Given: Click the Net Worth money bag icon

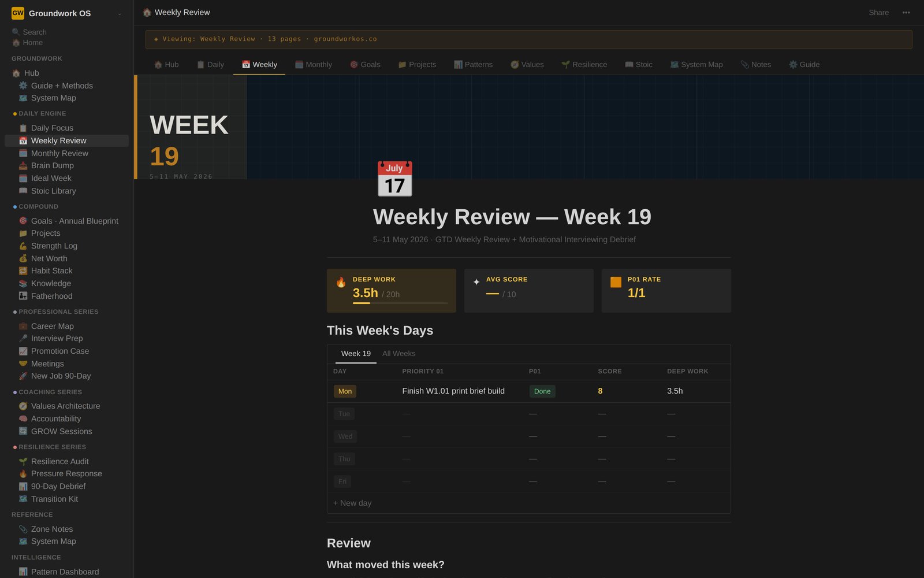Looking at the screenshot, I should 23,258.
